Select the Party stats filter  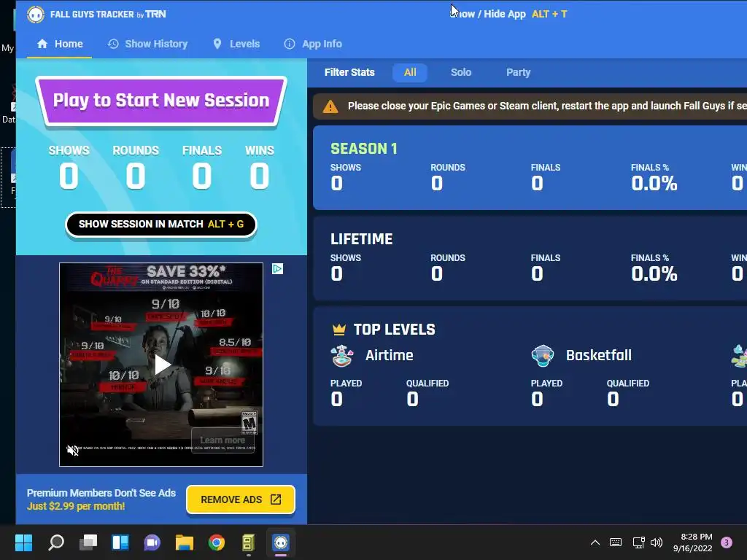click(x=518, y=72)
